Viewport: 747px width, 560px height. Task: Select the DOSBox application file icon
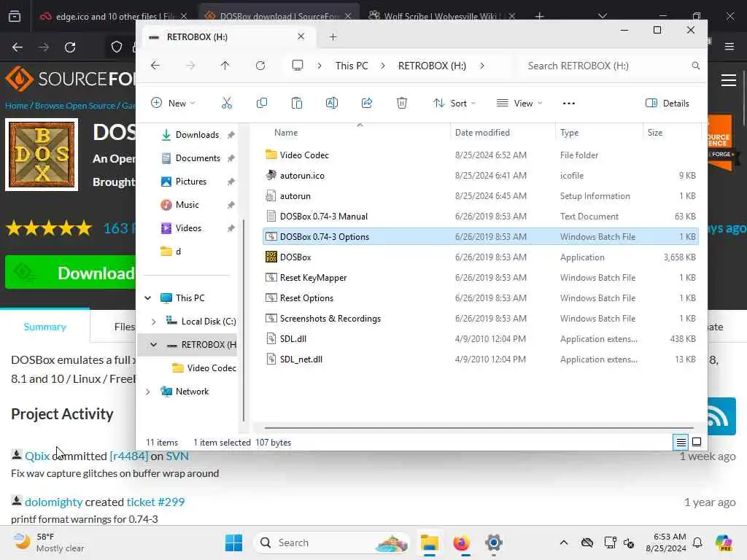click(x=271, y=257)
